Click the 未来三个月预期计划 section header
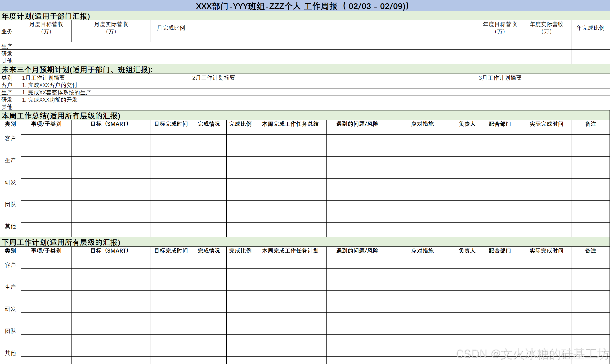Image resolution: width=610 pixels, height=364 pixels. (77, 69)
